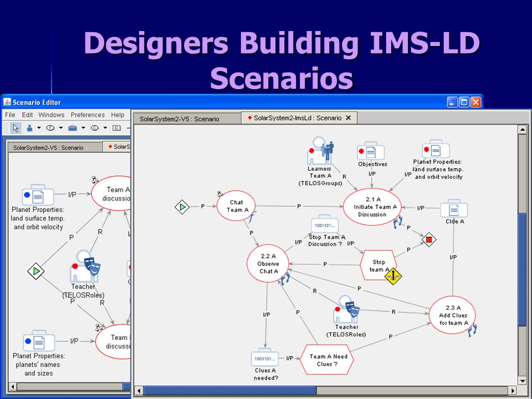532x399 pixels.
Task: Select the arrow pointer tool in toolbar
Action: pos(16,128)
